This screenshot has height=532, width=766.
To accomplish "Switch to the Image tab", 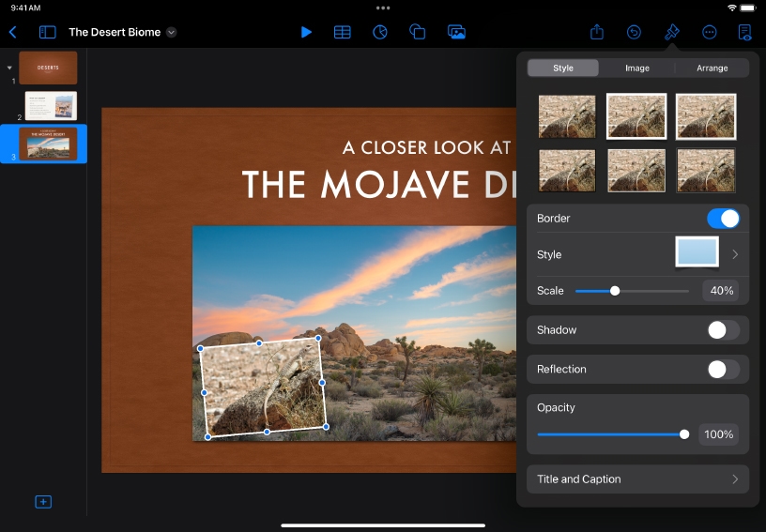I will pyautogui.click(x=637, y=68).
